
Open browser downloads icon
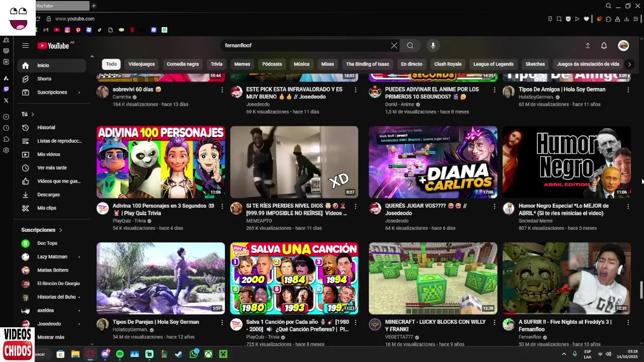[626, 19]
